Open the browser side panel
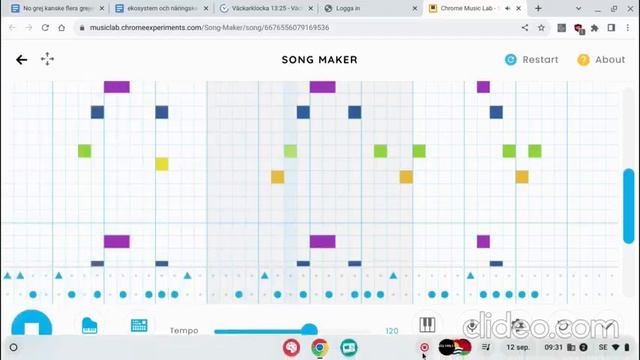The image size is (640, 360). 611,28
